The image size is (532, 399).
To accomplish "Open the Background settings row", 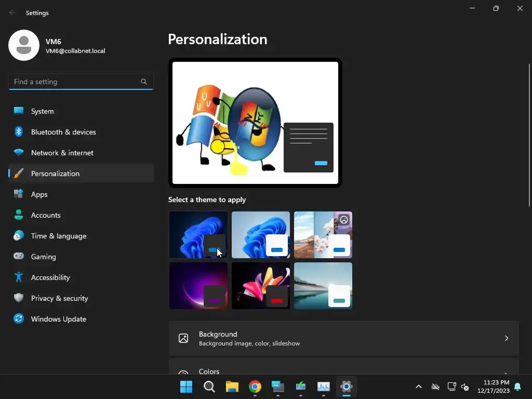I will (x=344, y=338).
